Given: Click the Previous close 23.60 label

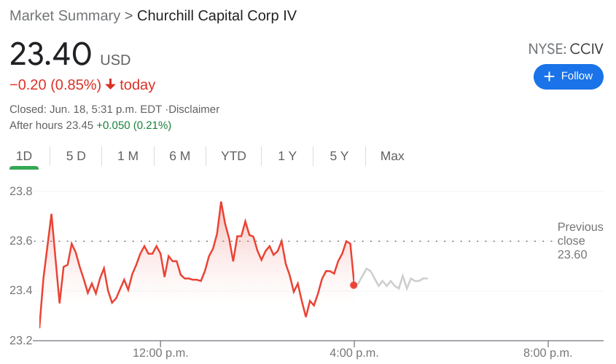Looking at the screenshot, I should pyautogui.click(x=580, y=240).
